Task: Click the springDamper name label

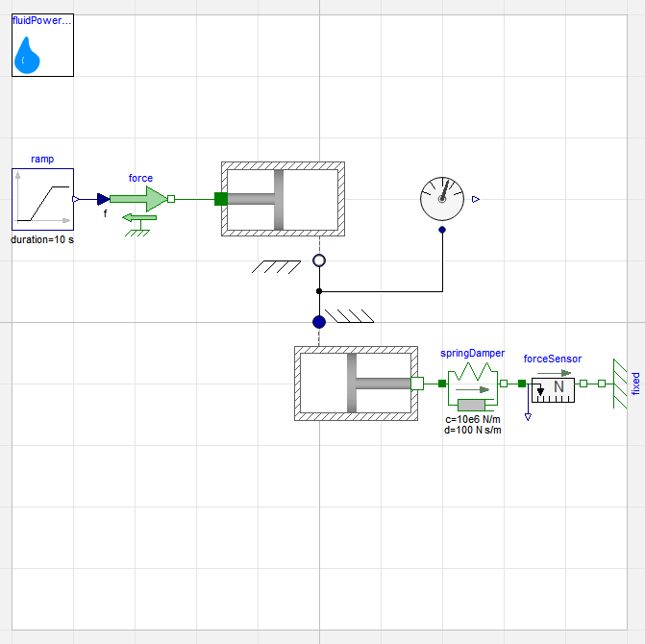Action: (473, 354)
